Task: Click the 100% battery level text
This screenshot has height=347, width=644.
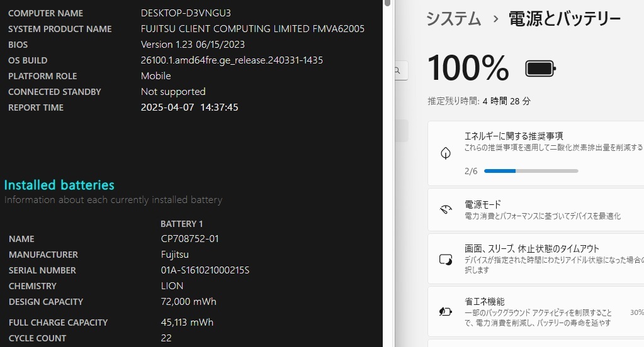Action: (468, 68)
